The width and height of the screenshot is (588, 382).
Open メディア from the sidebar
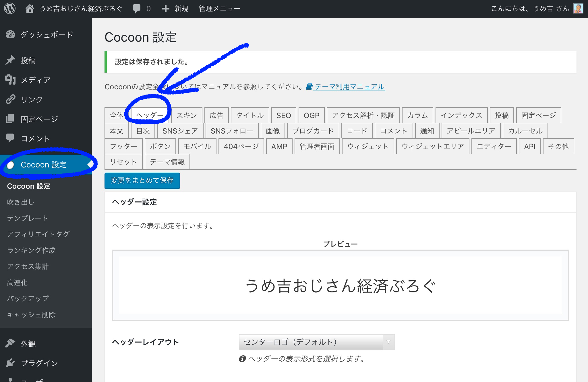point(36,80)
